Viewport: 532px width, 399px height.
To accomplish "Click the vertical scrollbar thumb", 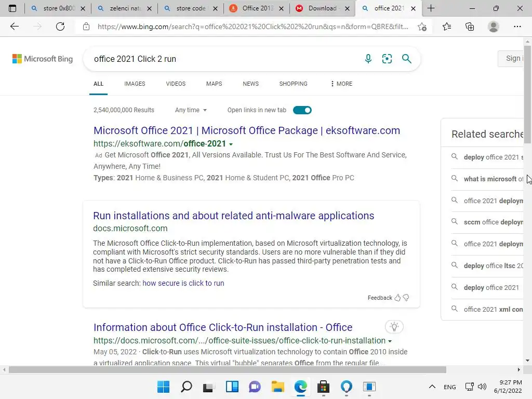I will (x=528, y=94).
